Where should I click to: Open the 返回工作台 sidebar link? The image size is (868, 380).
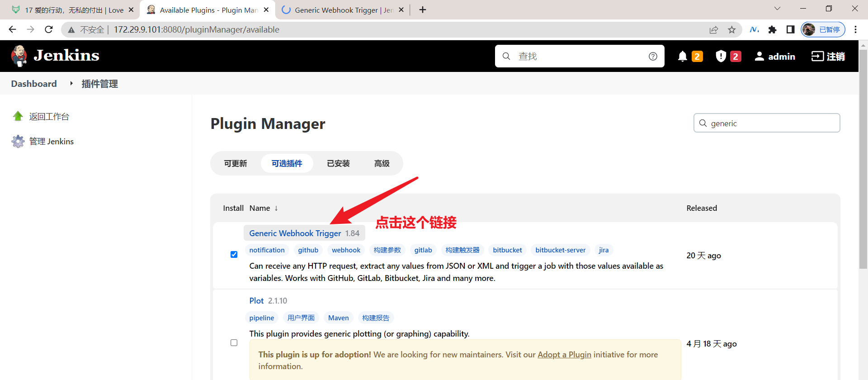(49, 116)
